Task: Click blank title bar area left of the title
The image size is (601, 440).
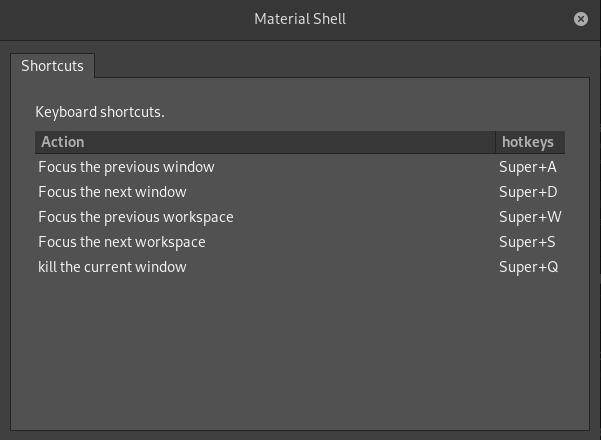Action: pyautogui.click(x=120, y=19)
